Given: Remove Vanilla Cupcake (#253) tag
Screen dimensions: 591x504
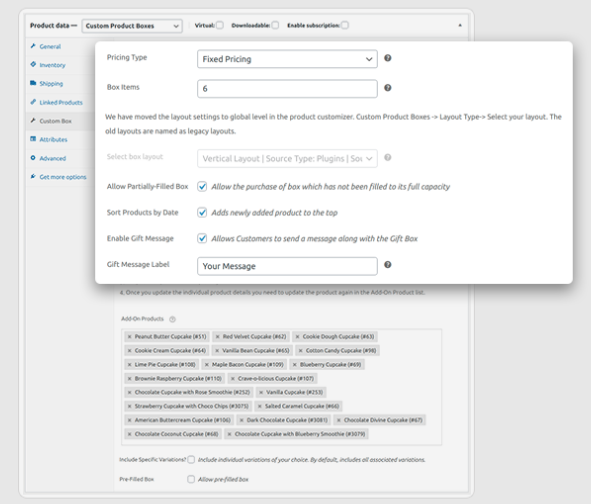Looking at the screenshot, I should (261, 392).
